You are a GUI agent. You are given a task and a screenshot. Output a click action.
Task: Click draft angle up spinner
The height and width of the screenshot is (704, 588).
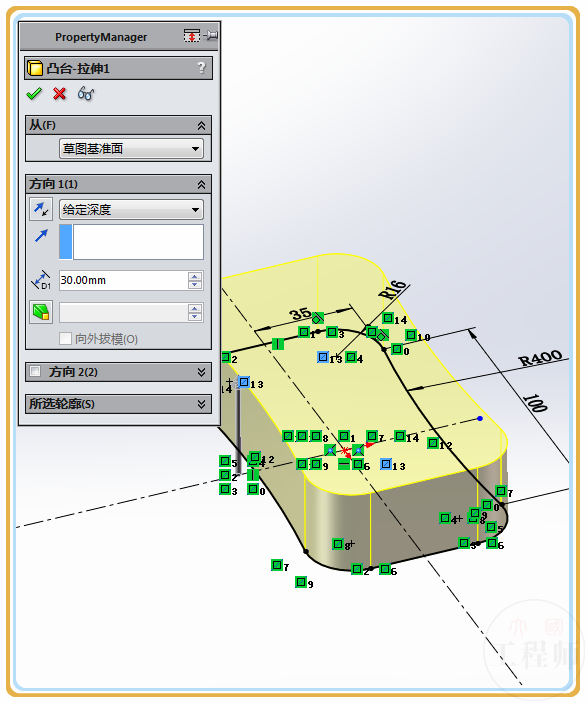point(195,308)
